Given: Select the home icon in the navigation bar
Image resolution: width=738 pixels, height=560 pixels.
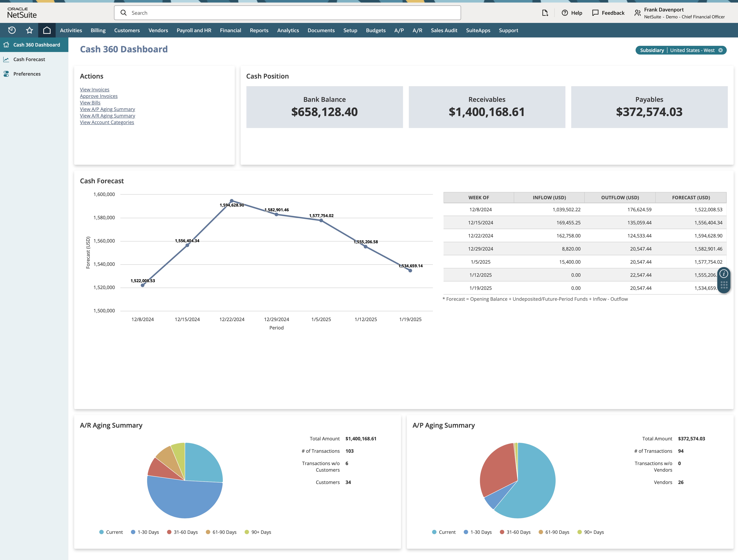Looking at the screenshot, I should [47, 30].
